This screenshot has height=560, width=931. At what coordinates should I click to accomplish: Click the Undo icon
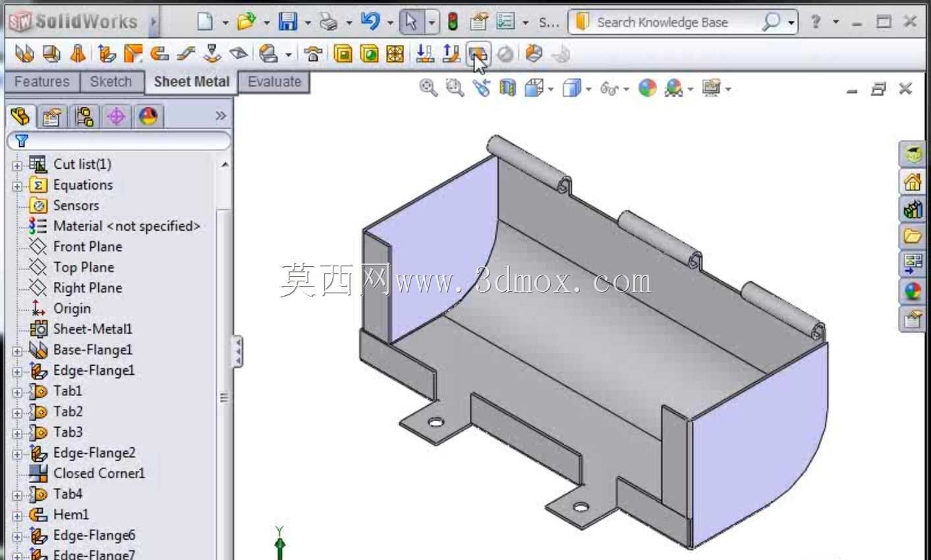370,22
